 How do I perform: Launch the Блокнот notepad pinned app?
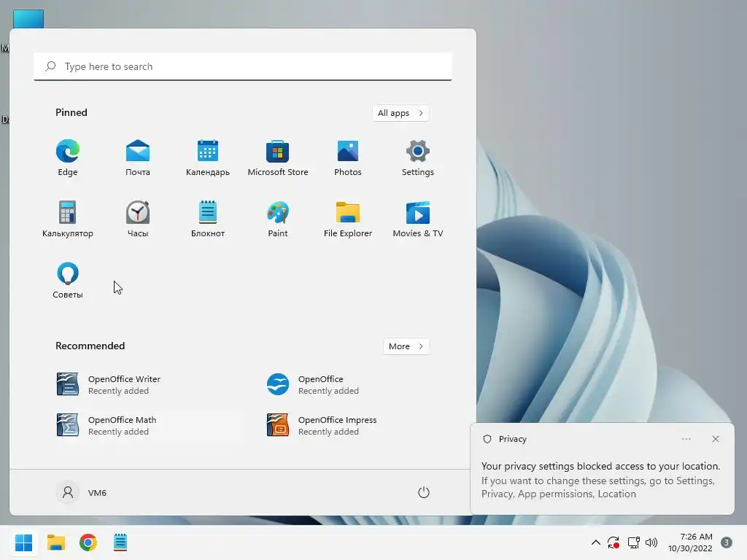208,219
